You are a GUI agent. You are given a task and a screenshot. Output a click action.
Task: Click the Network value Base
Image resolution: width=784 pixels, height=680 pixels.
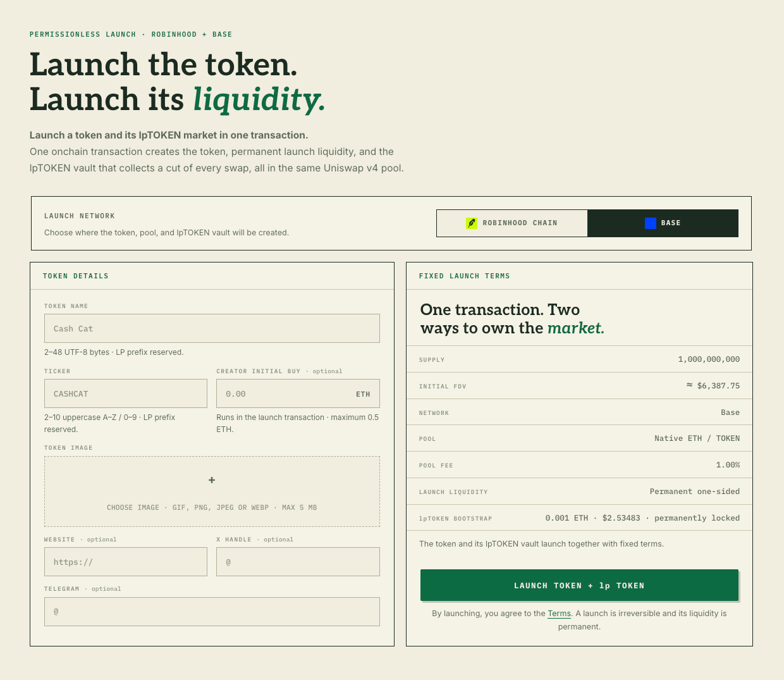(730, 412)
